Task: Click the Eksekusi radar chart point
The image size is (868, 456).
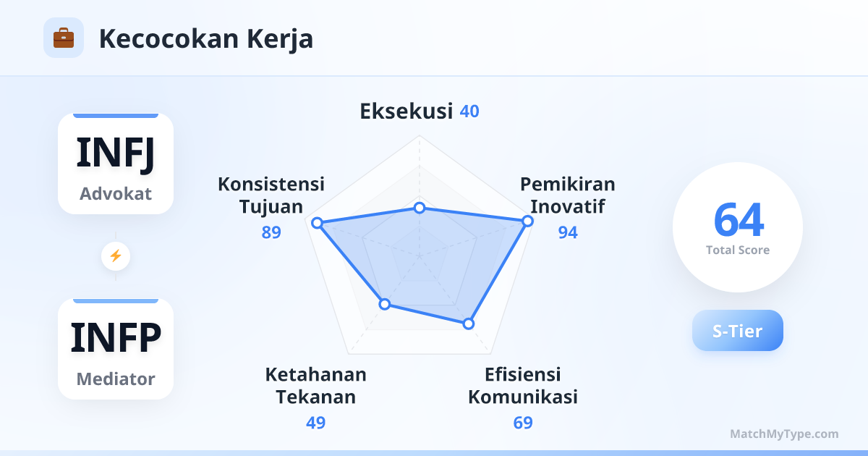Action: pos(419,208)
